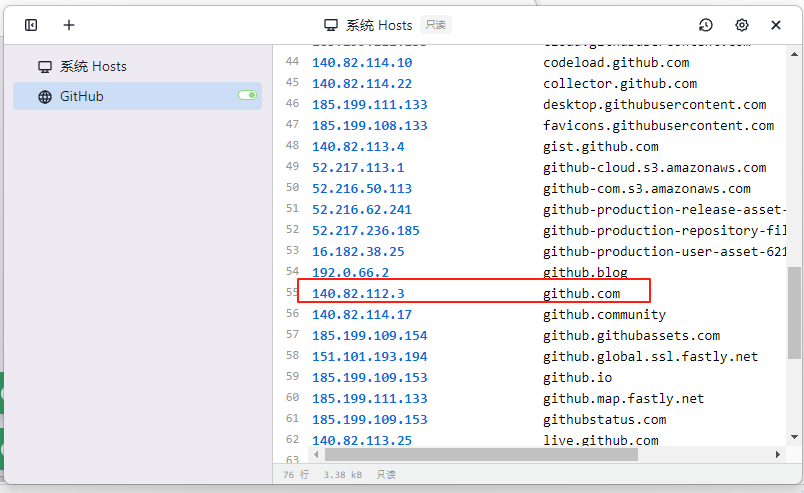This screenshot has height=493, width=804.
Task: Click the 只读 status bar label
Action: [386, 475]
